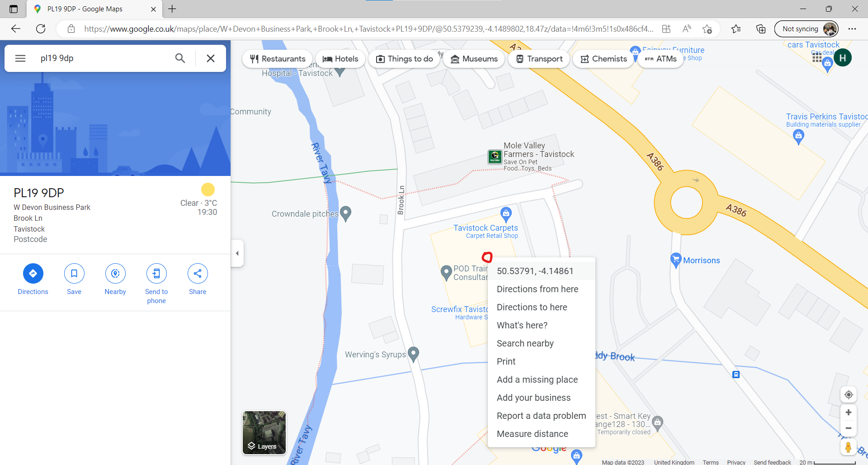868x465 pixels.
Task: Filter map by Hotels
Action: tap(340, 59)
